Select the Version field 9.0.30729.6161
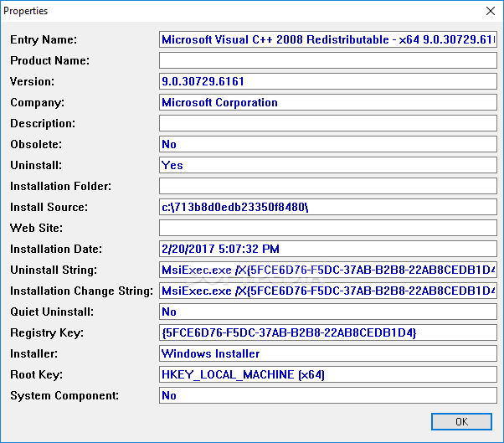The width and height of the screenshot is (504, 443). [x=328, y=81]
